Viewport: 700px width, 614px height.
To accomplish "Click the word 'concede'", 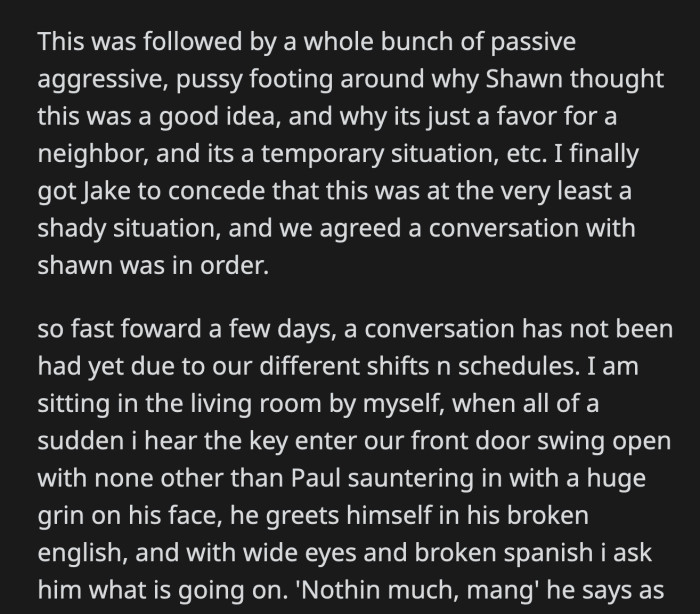I will 216,191.
